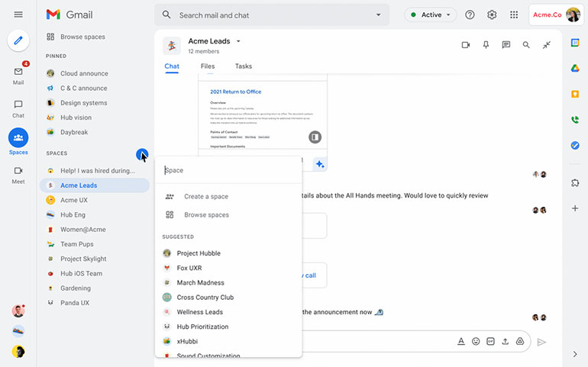
Task: Click the search magnifier icon in search bar
Action: click(166, 15)
